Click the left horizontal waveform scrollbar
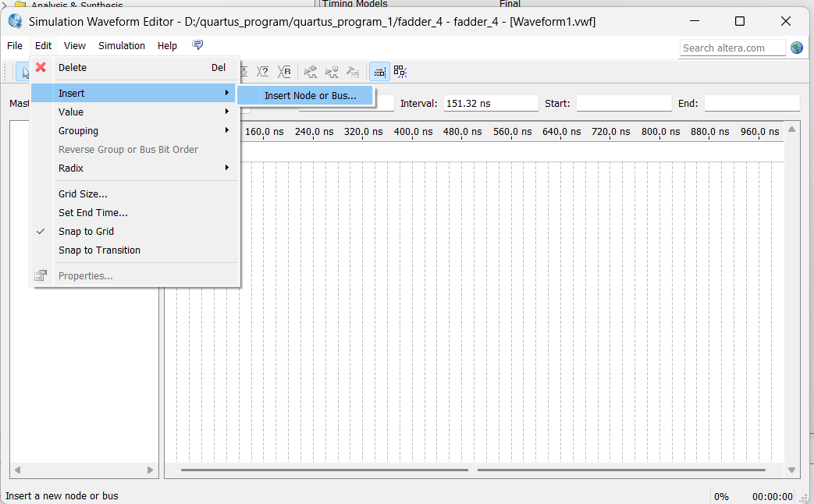 [325, 470]
